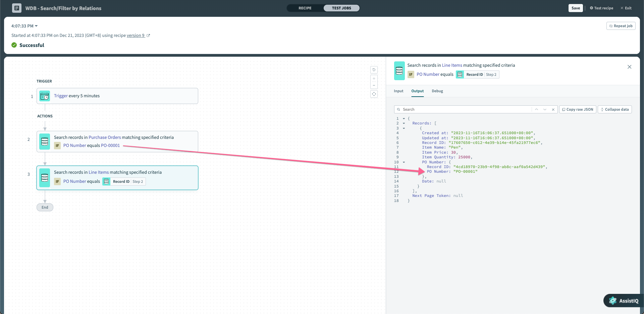644x314 pixels.
Task: Click the recipe document icon beside the title
Action: [x=16, y=8]
